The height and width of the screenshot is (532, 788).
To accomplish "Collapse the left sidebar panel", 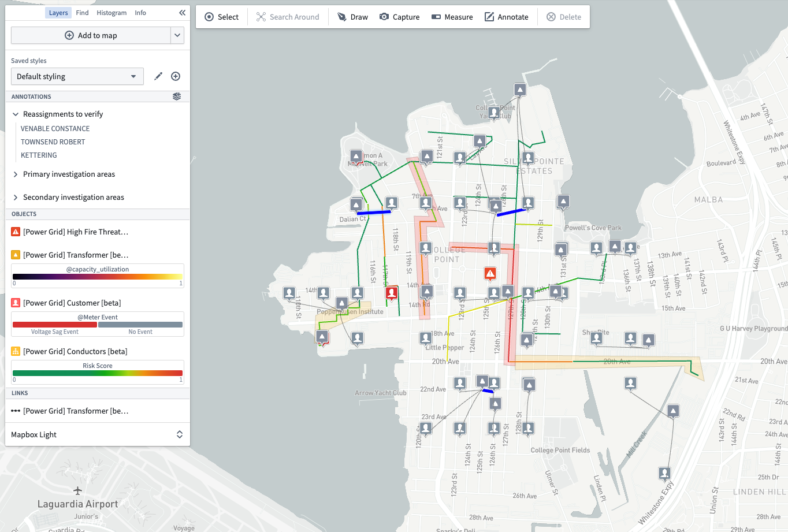I will 183,13.
